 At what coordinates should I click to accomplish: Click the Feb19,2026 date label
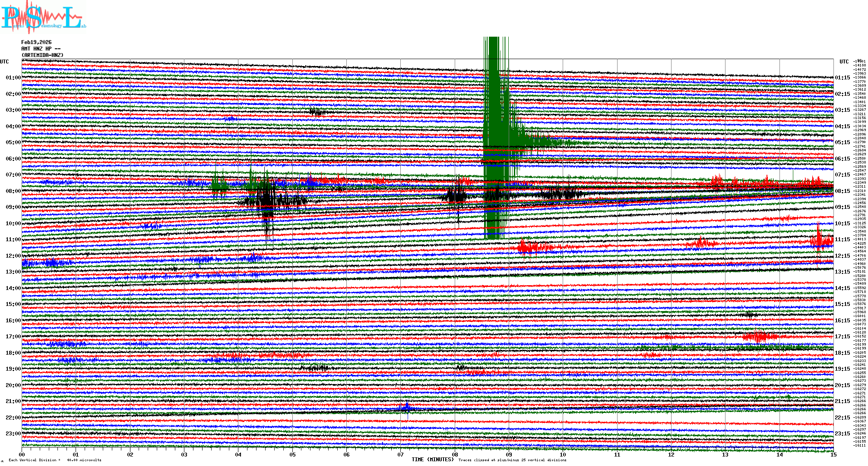(x=36, y=42)
